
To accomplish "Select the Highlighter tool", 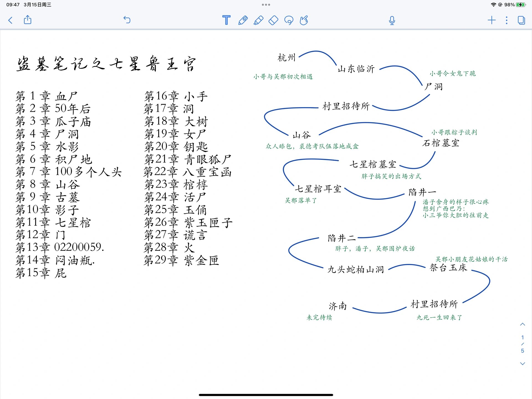I will click(x=258, y=20).
